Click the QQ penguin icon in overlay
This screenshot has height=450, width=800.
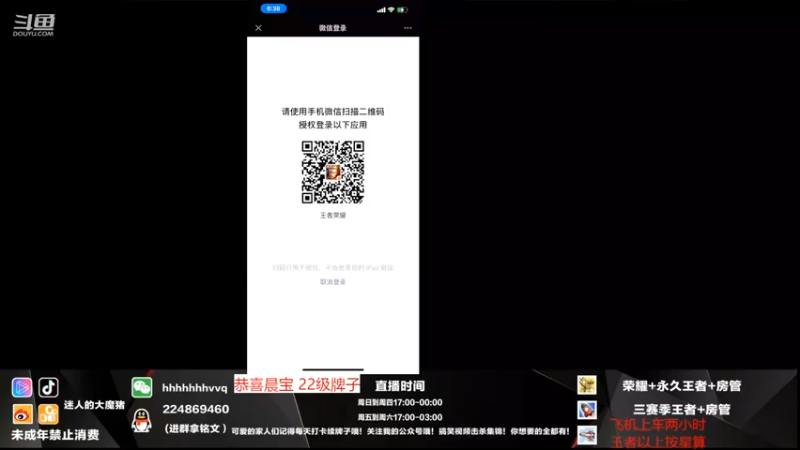coord(141,420)
